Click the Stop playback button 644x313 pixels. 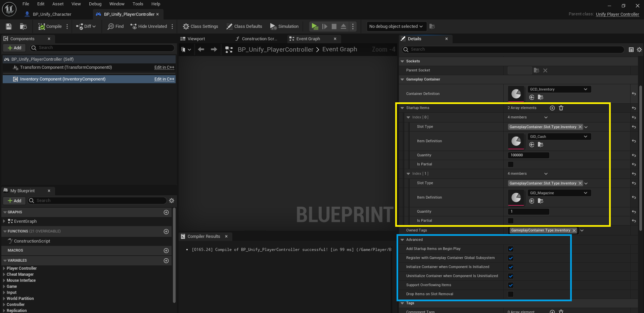click(x=334, y=27)
